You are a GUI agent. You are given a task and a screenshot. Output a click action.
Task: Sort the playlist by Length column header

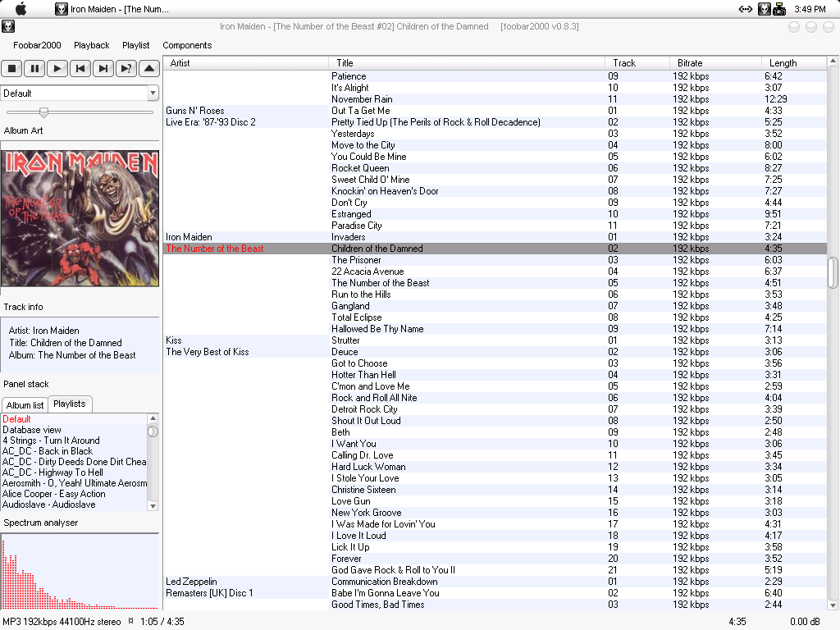coord(783,63)
